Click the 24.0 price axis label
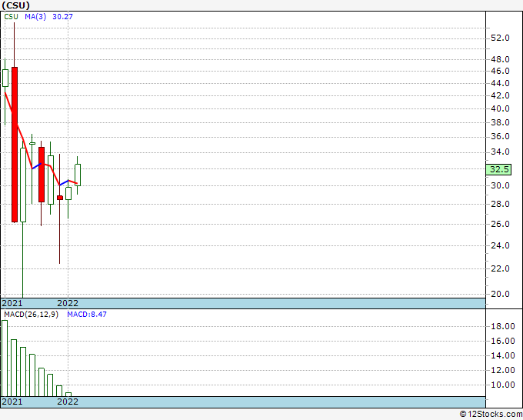Image resolution: width=523 pixels, height=420 pixels. pyautogui.click(x=501, y=245)
